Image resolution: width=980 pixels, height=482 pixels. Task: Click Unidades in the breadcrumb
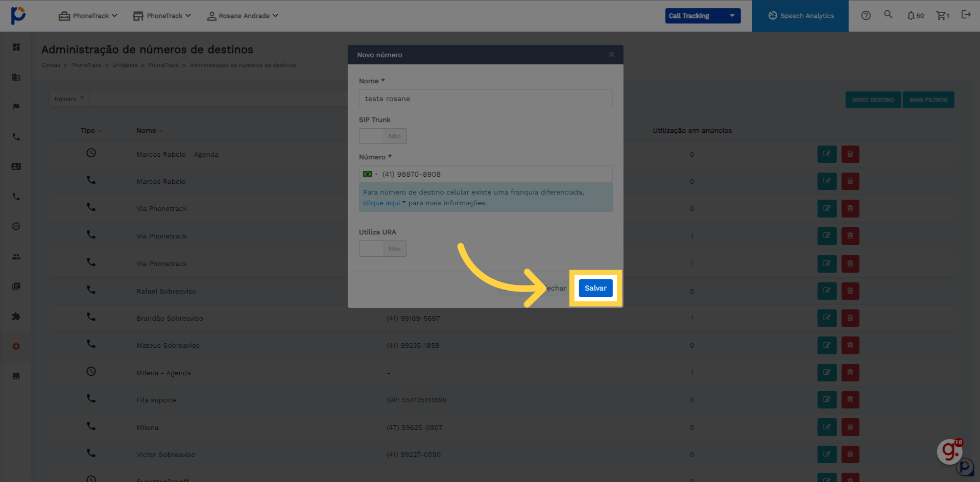click(x=125, y=65)
